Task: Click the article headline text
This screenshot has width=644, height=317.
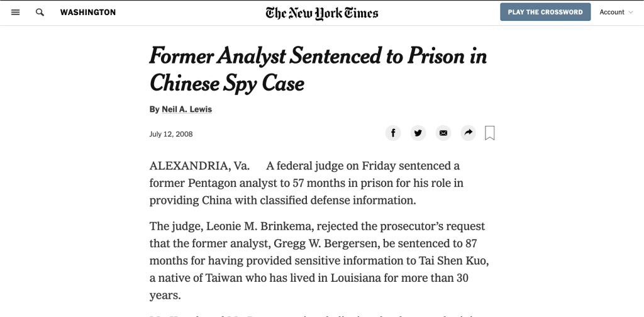Action: point(318,69)
